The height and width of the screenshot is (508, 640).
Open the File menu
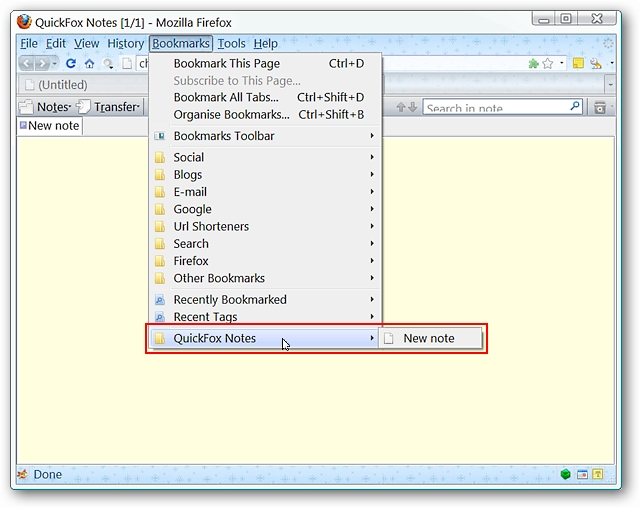pos(29,44)
